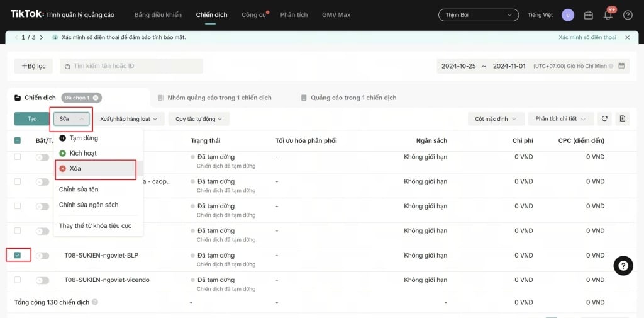
Task: Click info icon beside Tổng cộng 130 chiến dịch
Action: point(95,302)
